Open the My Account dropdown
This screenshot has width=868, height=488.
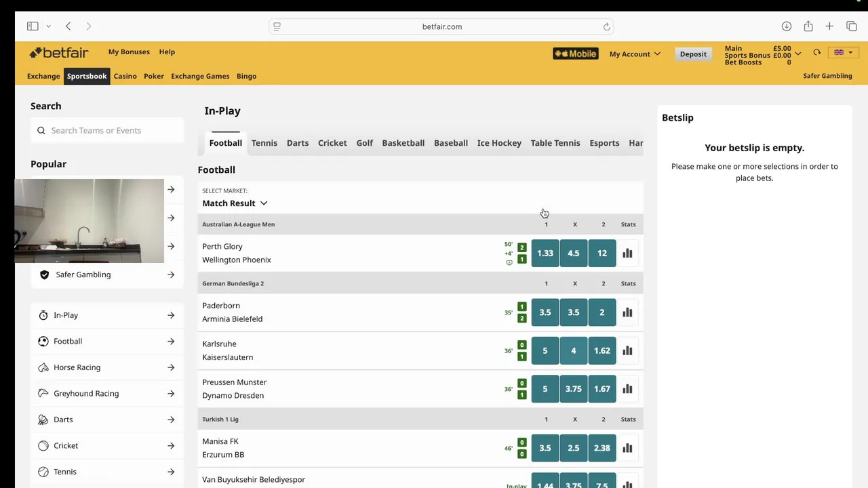[635, 54]
